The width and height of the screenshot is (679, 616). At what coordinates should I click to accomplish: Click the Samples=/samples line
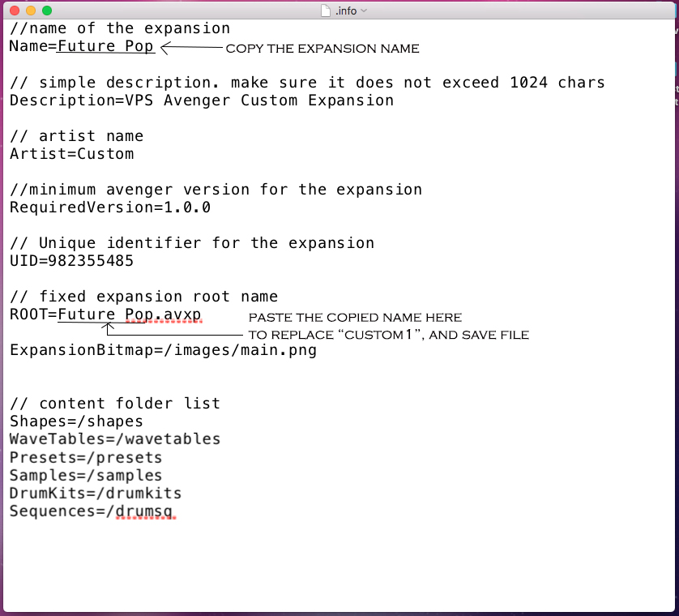(x=86, y=475)
